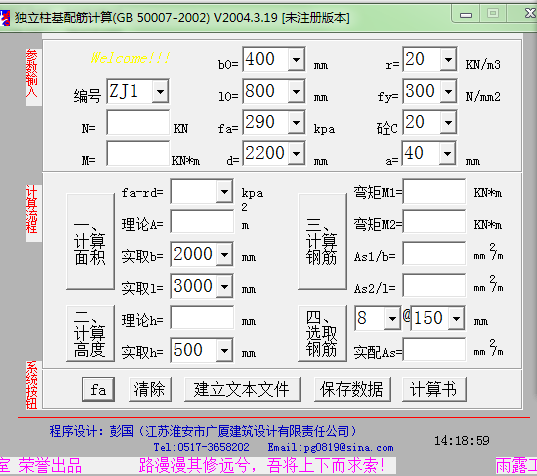Screen dimensions: 537x476
Task: Click the 参数输入 section label
Action: tap(32, 73)
